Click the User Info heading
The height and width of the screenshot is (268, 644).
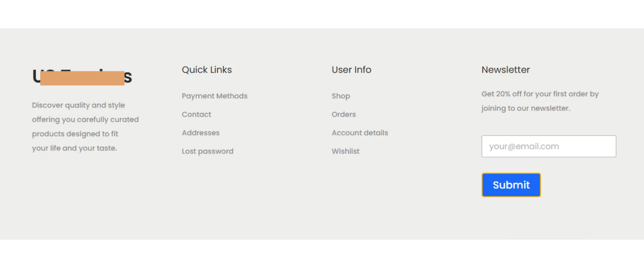pyautogui.click(x=351, y=70)
